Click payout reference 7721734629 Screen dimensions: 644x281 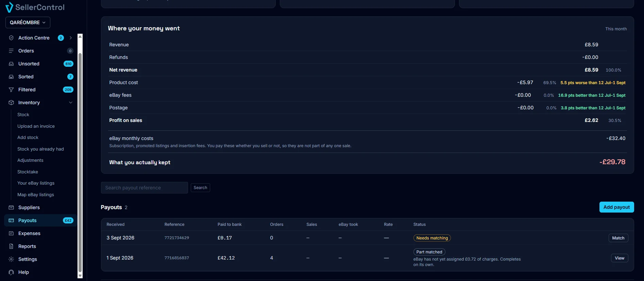[177, 238]
